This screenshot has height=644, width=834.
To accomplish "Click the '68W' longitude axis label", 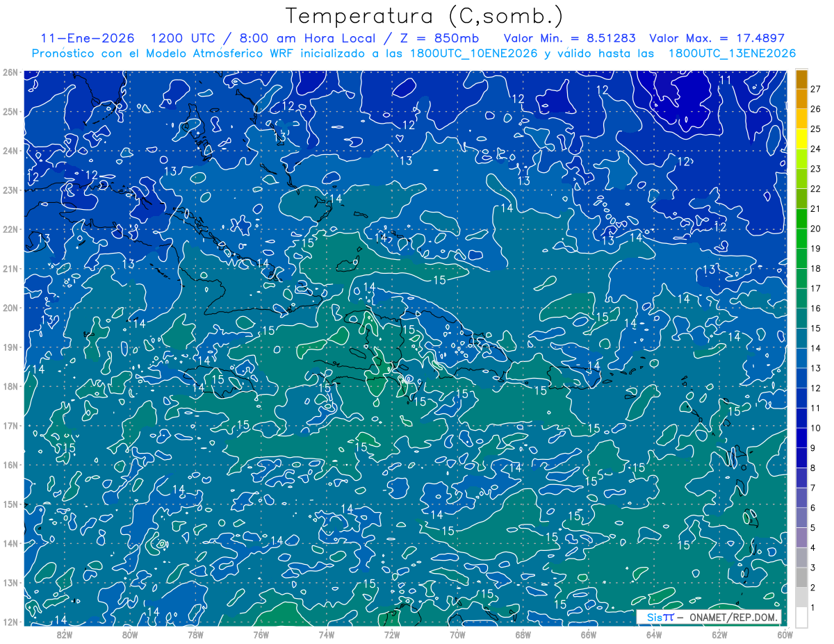I will (523, 634).
